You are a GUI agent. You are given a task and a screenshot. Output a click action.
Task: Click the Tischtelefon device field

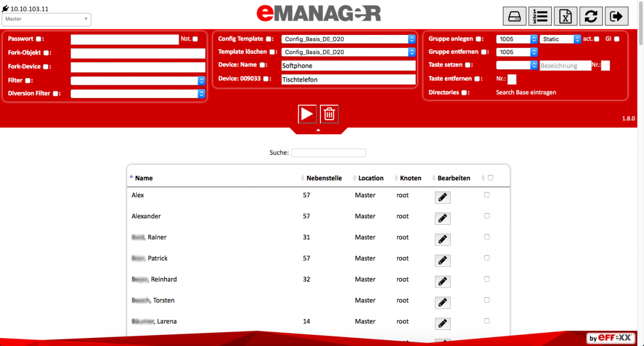tap(349, 79)
